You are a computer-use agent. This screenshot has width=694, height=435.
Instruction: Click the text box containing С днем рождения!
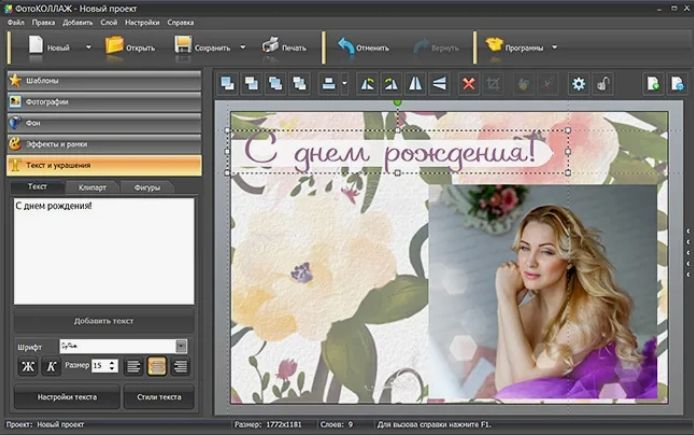click(103, 250)
